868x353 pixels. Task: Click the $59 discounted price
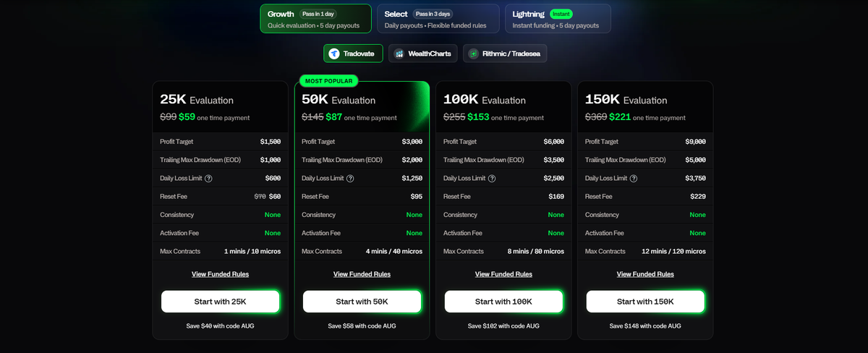(187, 116)
